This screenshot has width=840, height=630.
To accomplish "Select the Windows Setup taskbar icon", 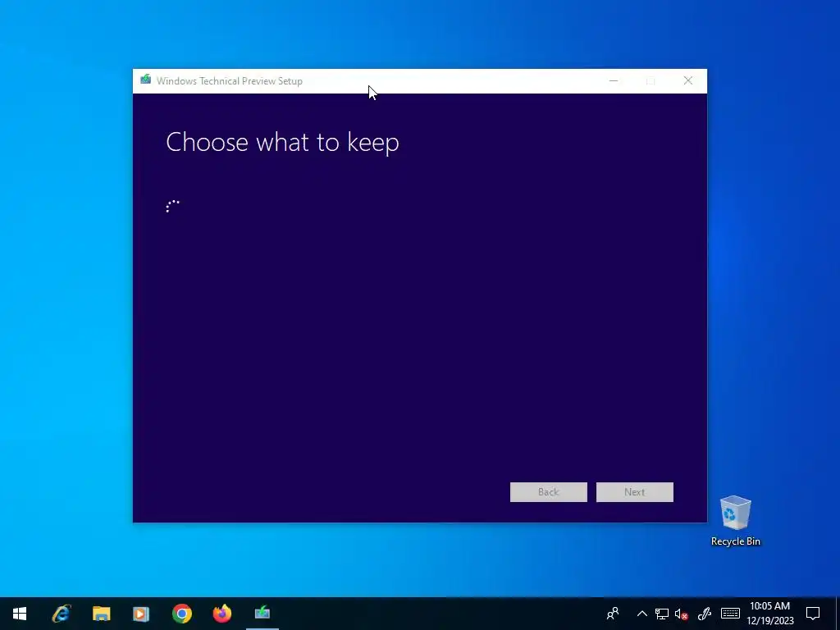I will pos(262,614).
